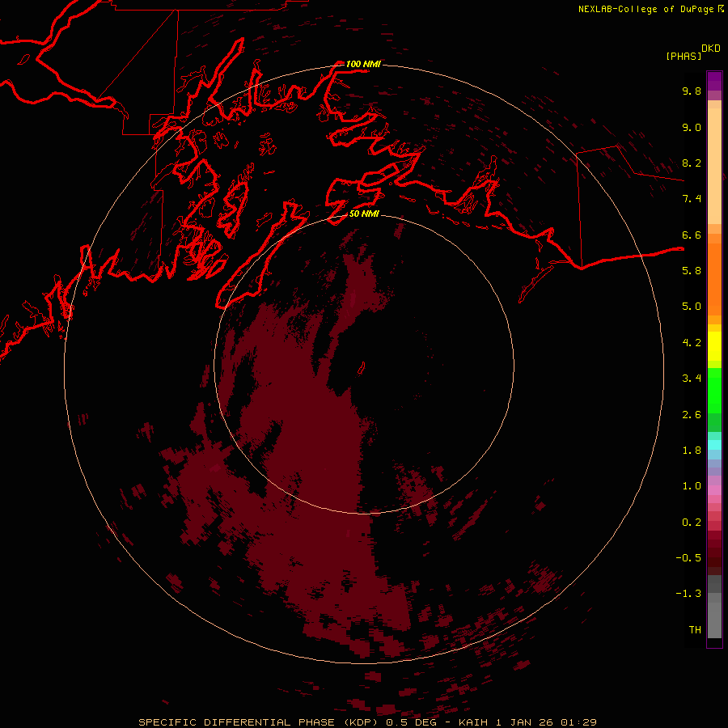Click the 5.0 legend value
The image size is (728, 728).
[692, 307]
